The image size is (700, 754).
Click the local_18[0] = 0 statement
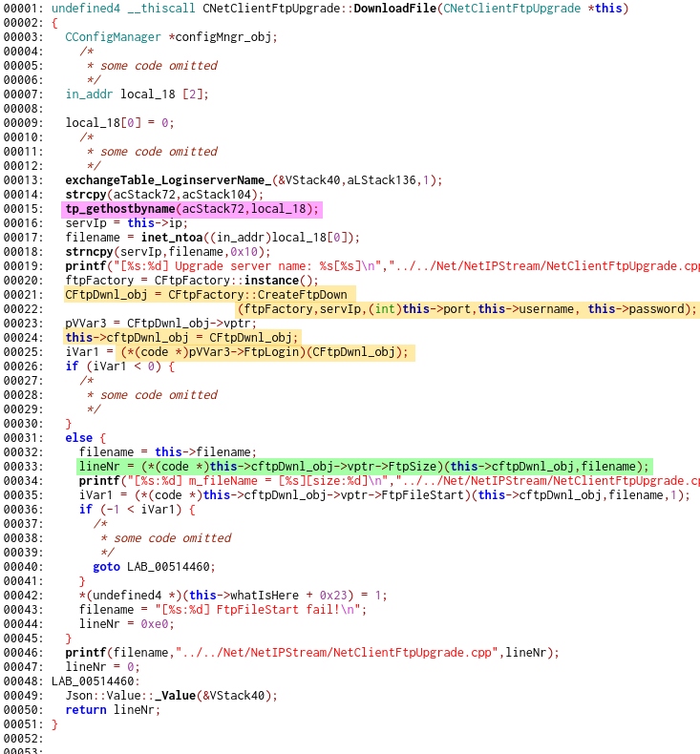(119, 123)
